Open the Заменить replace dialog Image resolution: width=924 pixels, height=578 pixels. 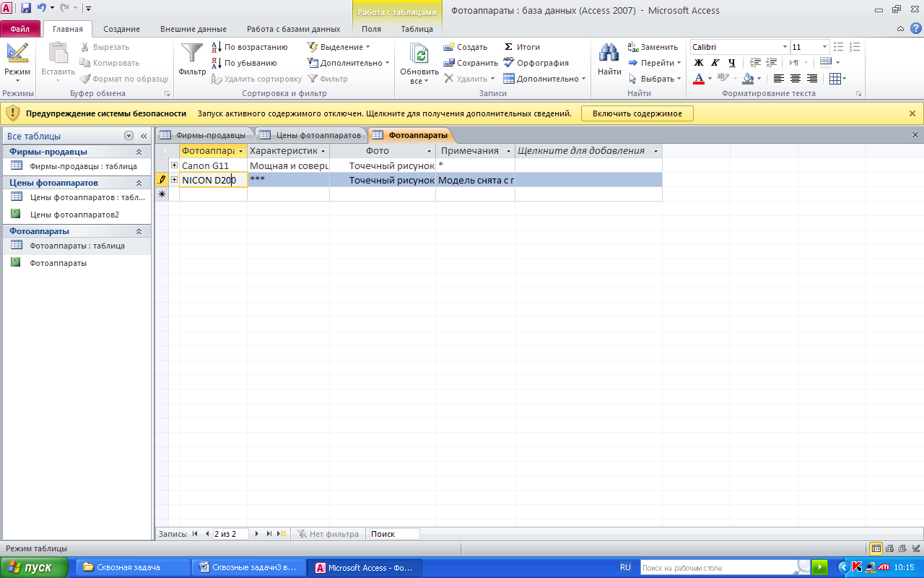pyautogui.click(x=653, y=47)
